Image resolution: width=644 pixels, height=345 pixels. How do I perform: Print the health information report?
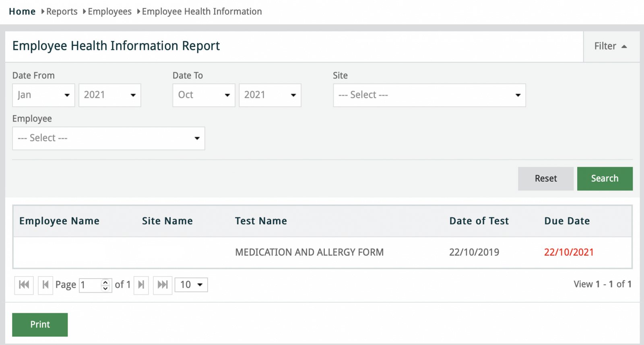(x=40, y=324)
